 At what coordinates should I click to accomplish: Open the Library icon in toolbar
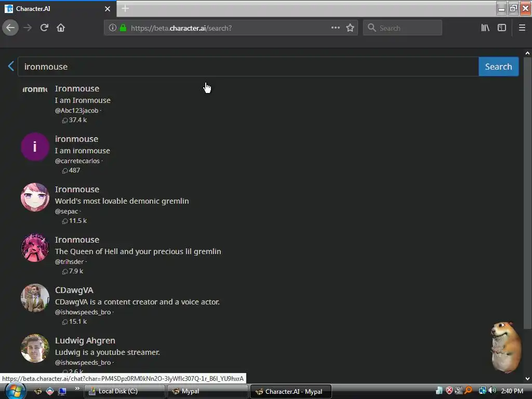tap(485, 28)
